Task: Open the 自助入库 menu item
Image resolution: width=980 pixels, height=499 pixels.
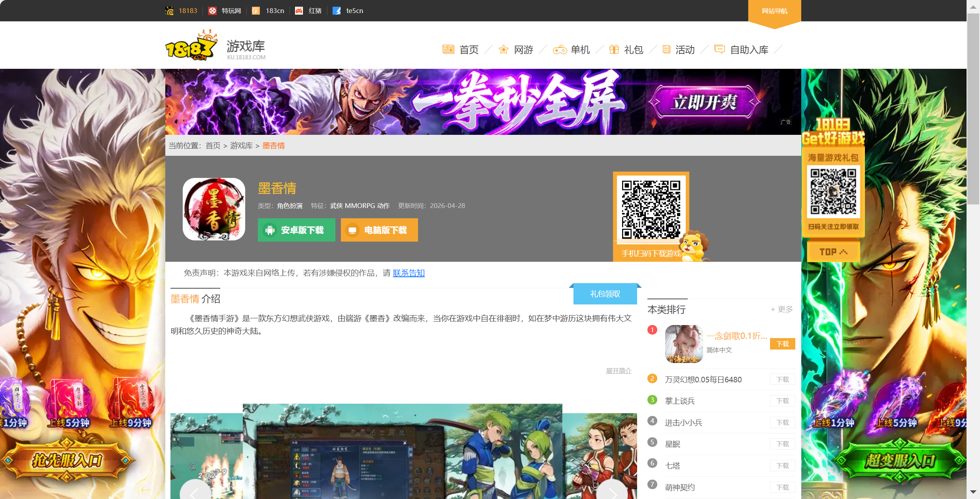Action: point(749,50)
